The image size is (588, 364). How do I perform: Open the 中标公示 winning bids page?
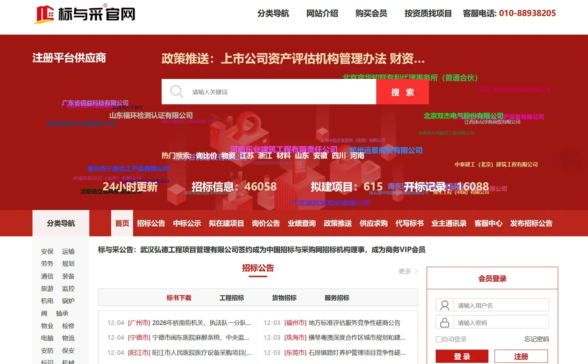tap(187, 223)
